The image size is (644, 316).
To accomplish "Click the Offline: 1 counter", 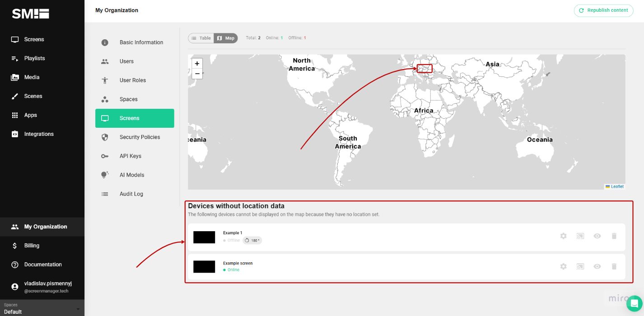I will (297, 38).
